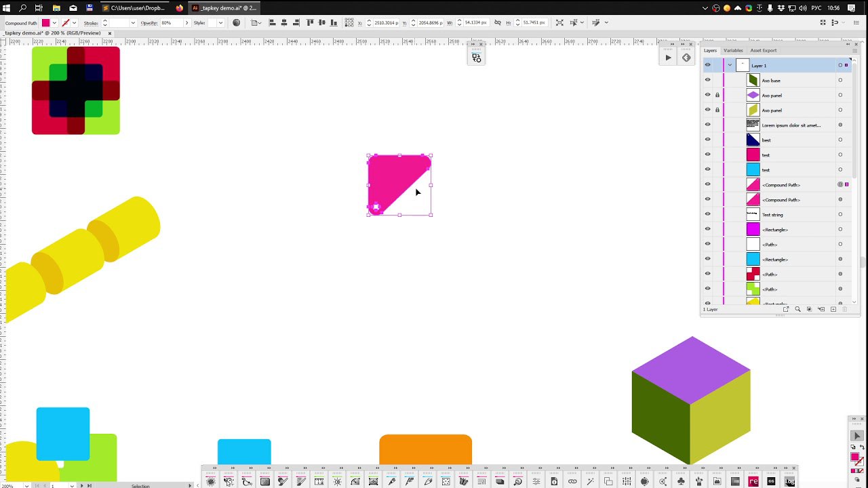
Task: Toggle visibility of the Test string layer
Action: (x=707, y=214)
